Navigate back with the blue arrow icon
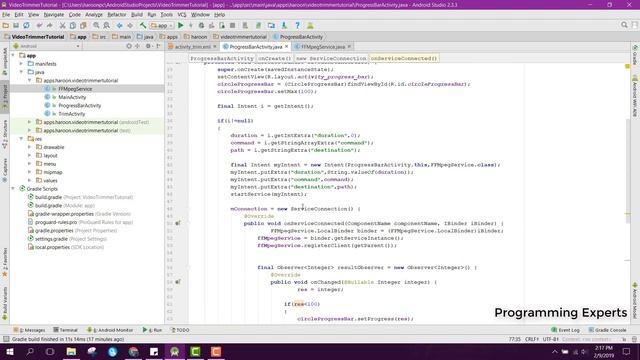This screenshot has height=360, width=640. coord(120,25)
